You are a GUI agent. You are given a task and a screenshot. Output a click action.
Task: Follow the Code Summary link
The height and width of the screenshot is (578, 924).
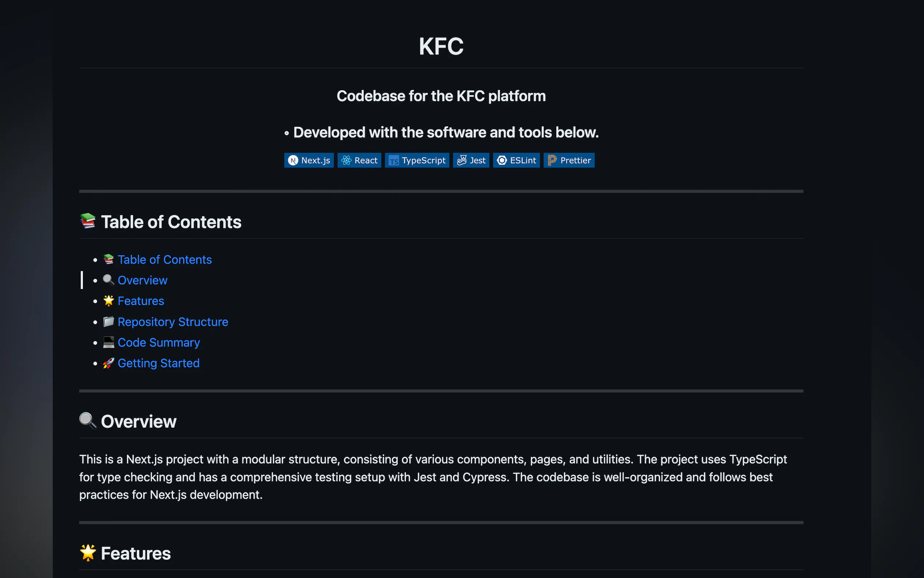pos(159,343)
